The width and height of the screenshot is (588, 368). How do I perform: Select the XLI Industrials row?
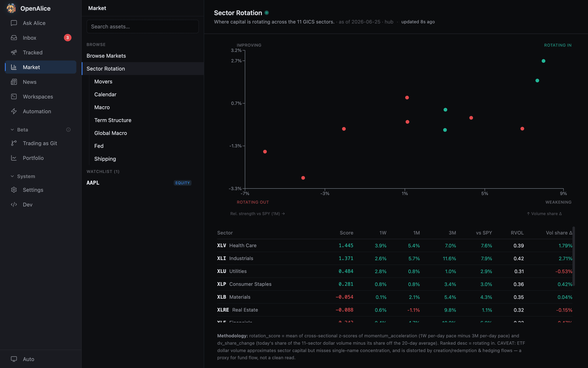[395, 258]
